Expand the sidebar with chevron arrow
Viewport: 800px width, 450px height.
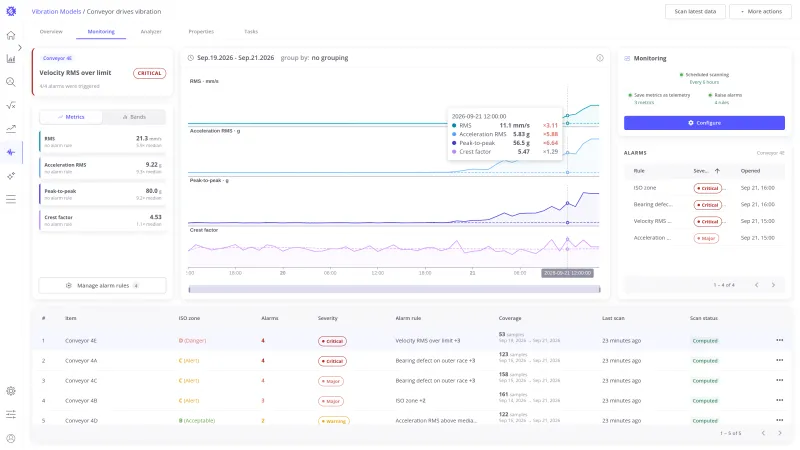coord(20,47)
